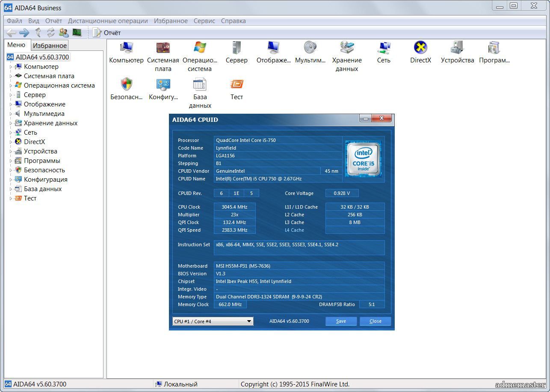Open the Хранение данных icon
The height and width of the screenshot is (392, 550).
point(346,48)
